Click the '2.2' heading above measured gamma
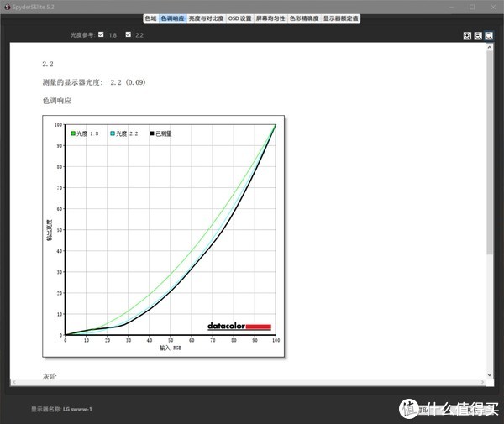504x424 pixels. coord(48,64)
